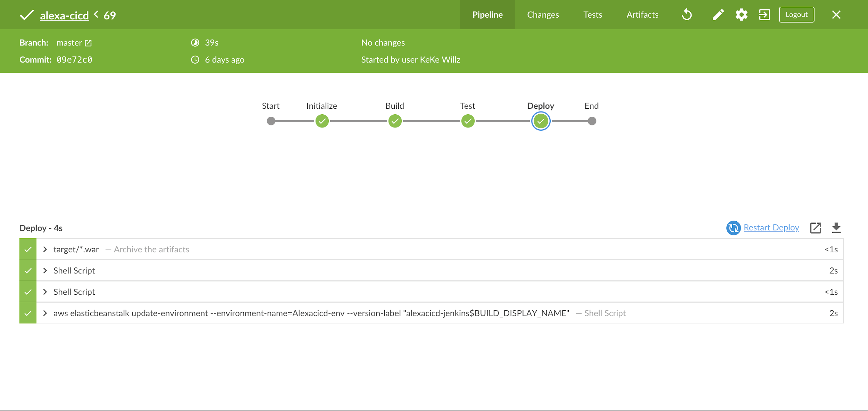Screen dimensions: 868x411
Task: Open the configure gear icon
Action: 741,15
